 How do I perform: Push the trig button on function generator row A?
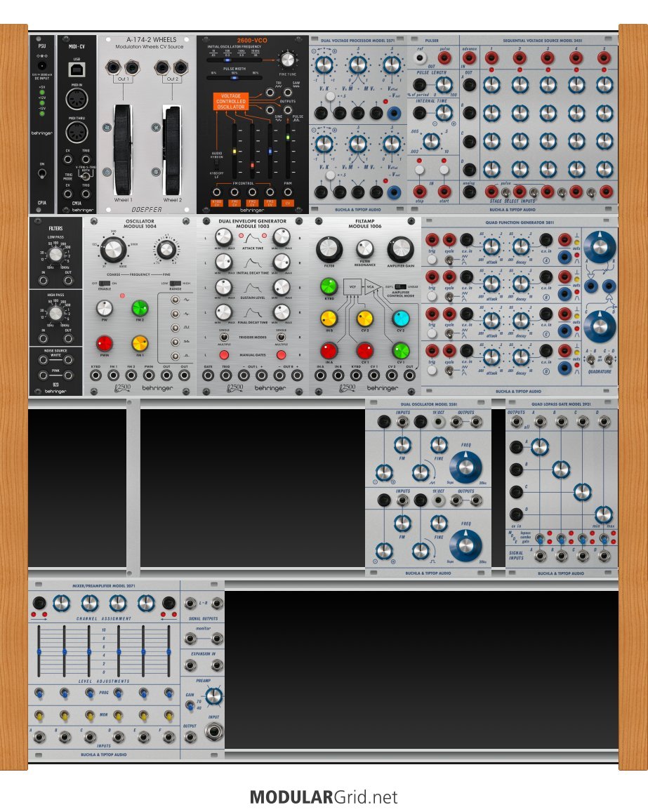click(432, 260)
